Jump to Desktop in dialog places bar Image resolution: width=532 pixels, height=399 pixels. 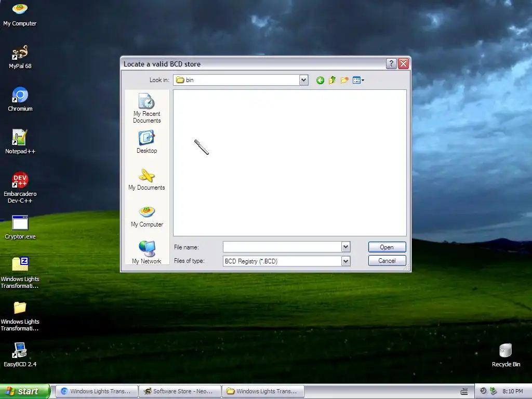(147, 142)
